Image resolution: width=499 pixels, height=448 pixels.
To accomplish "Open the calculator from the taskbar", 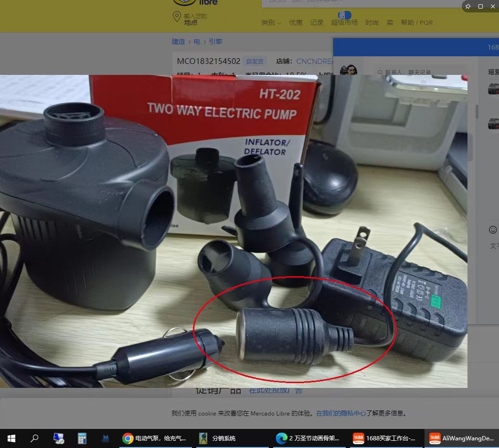I will 82,438.
